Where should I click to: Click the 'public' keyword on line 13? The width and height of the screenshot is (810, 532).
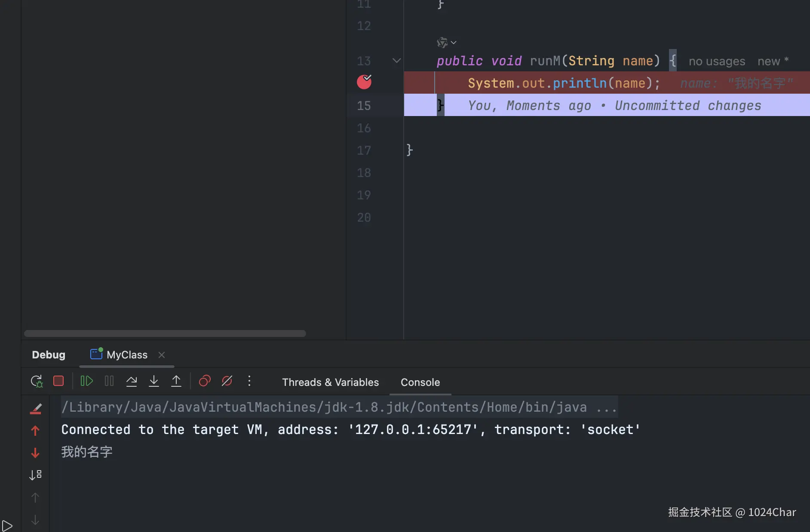(x=460, y=61)
